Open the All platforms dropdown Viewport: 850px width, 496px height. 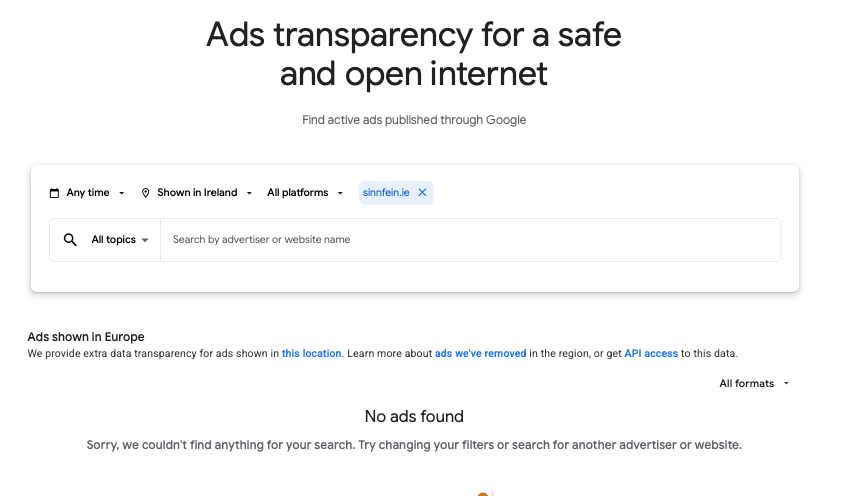(x=305, y=193)
